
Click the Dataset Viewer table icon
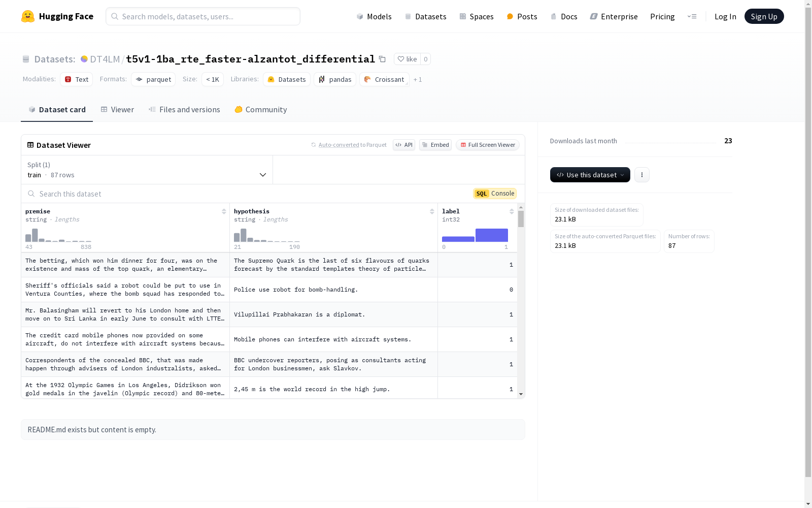(30, 145)
